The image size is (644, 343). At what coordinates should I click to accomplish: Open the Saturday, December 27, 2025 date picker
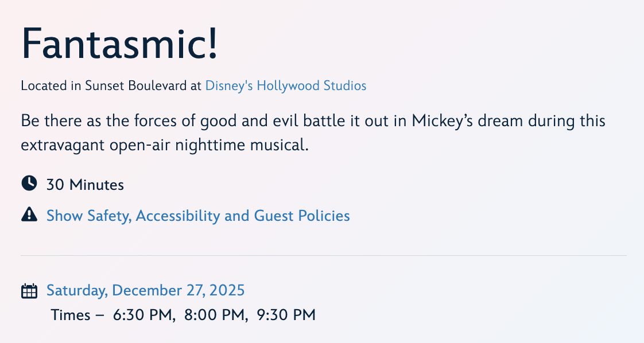[x=145, y=290]
